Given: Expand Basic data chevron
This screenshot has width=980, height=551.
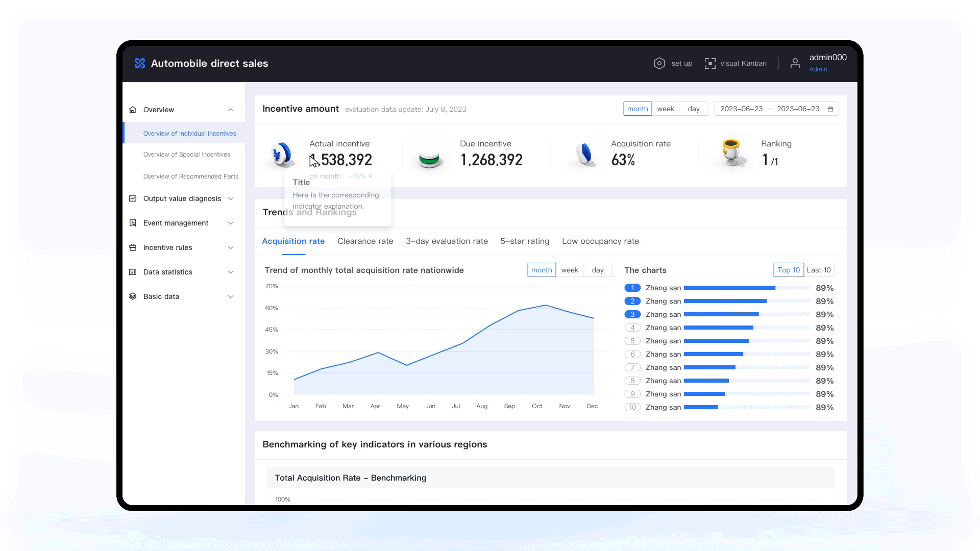Looking at the screenshot, I should (x=231, y=296).
